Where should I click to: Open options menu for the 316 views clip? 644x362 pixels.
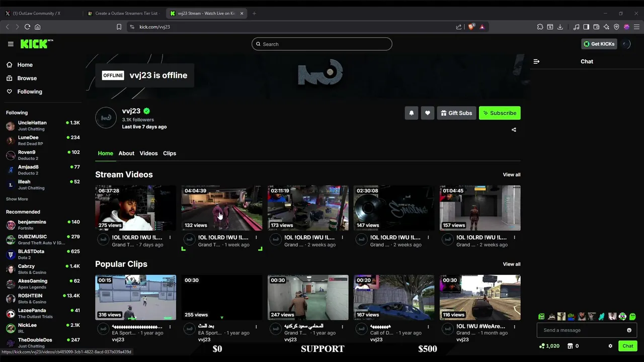pyautogui.click(x=170, y=327)
